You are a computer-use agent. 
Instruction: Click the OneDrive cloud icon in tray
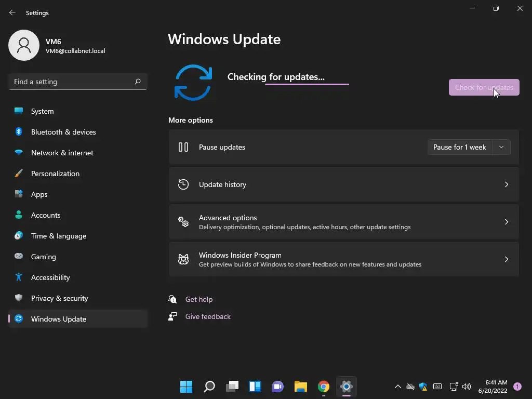coord(410,387)
